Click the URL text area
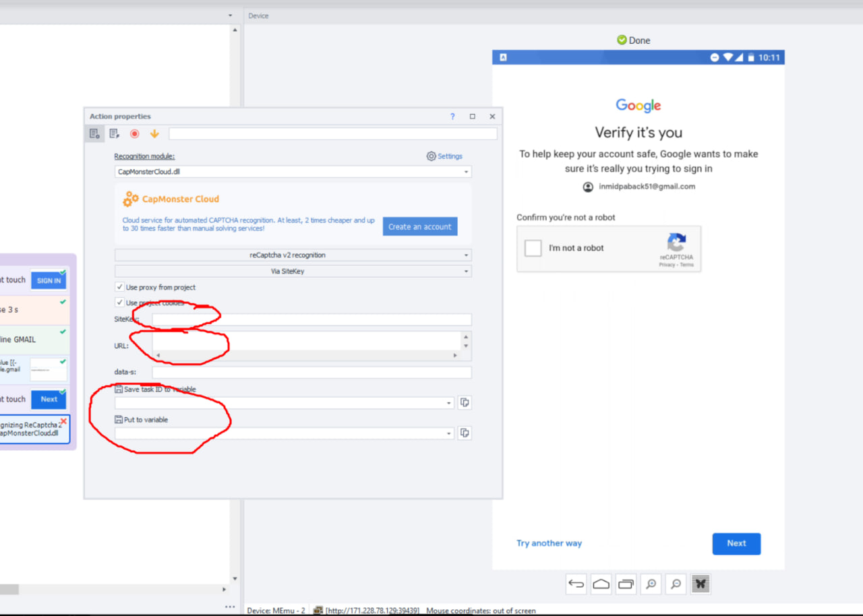 [x=307, y=340]
